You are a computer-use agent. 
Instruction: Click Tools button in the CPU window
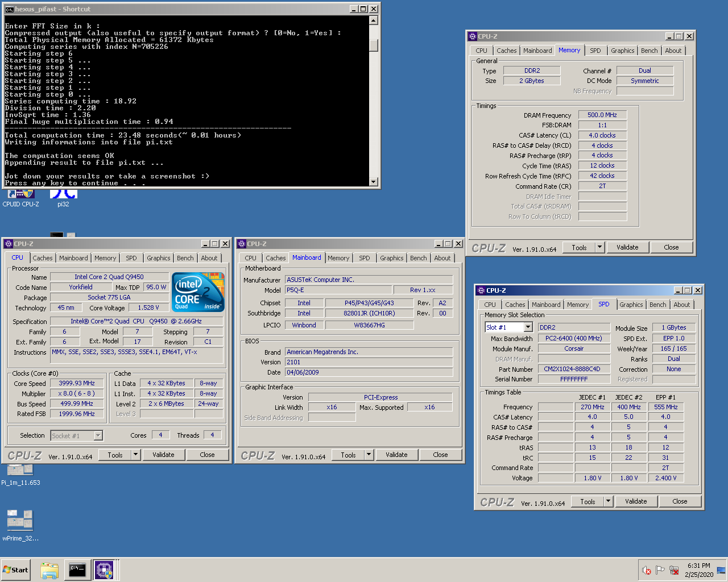[115, 455]
